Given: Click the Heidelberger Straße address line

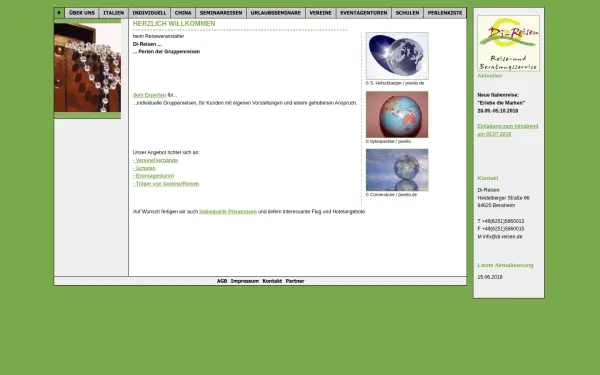Looking at the screenshot, I should (x=503, y=198).
